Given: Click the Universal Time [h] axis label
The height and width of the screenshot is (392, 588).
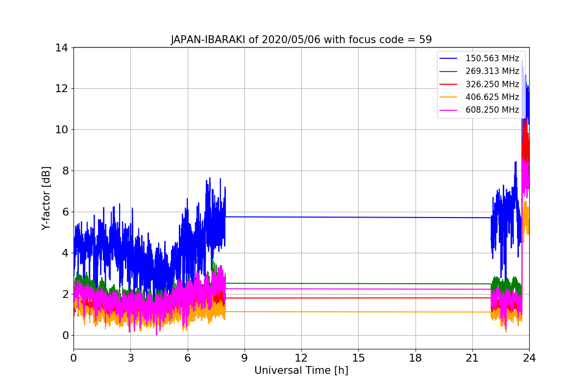Looking at the screenshot, I should [301, 371].
